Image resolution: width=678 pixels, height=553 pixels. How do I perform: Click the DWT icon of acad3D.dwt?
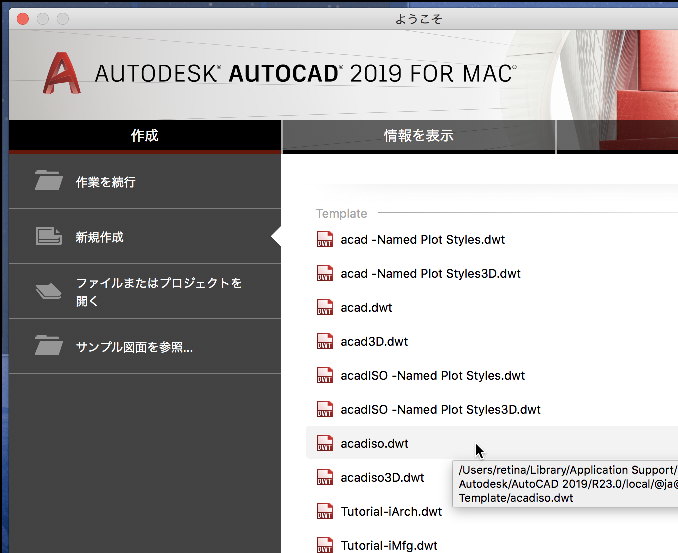pos(325,341)
